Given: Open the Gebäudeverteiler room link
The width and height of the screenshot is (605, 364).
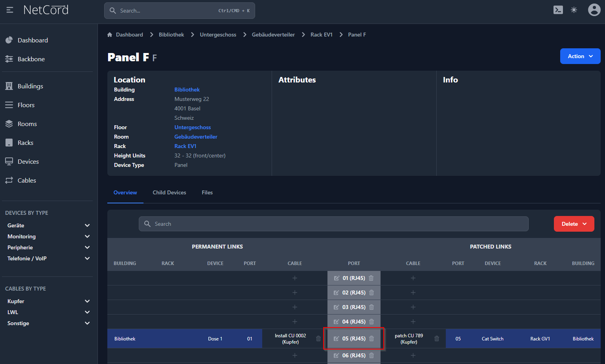Looking at the screenshot, I should (196, 137).
